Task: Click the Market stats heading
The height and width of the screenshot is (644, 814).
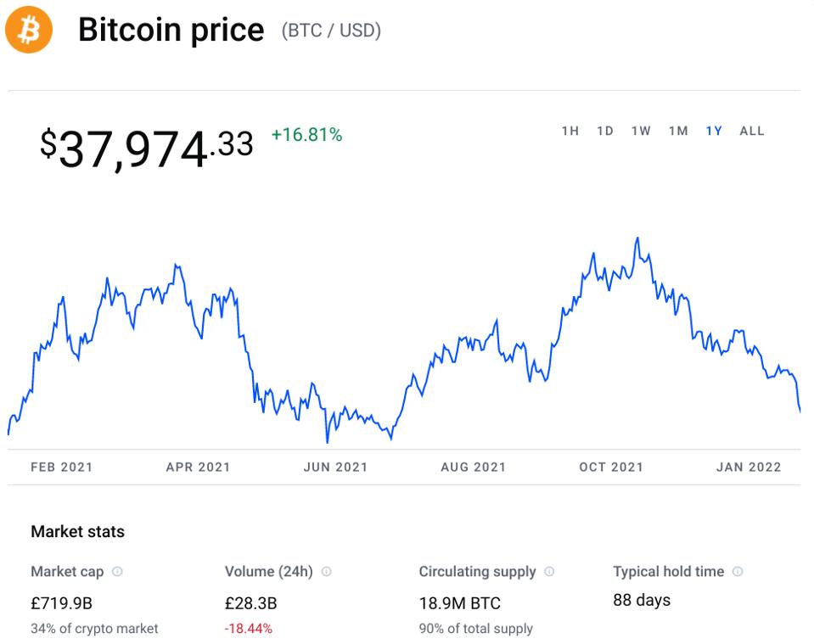Action: [x=77, y=532]
